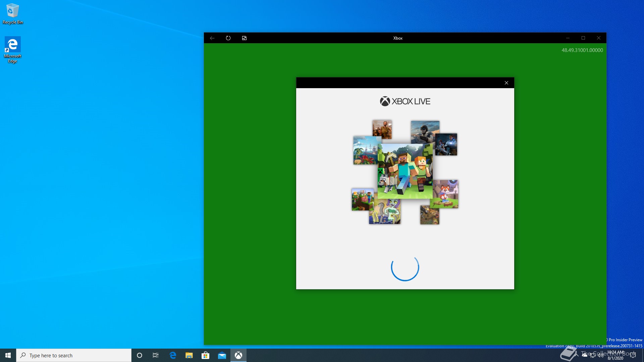
Task: Open the volume control in the tray
Action: point(600,355)
